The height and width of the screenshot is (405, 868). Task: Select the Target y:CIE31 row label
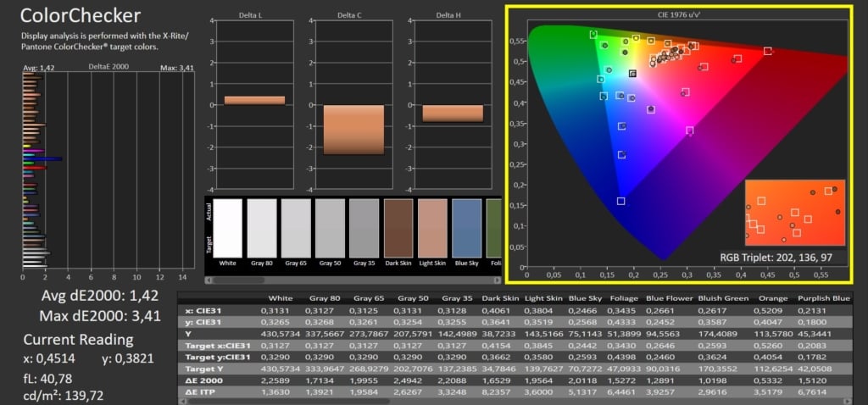(217, 357)
